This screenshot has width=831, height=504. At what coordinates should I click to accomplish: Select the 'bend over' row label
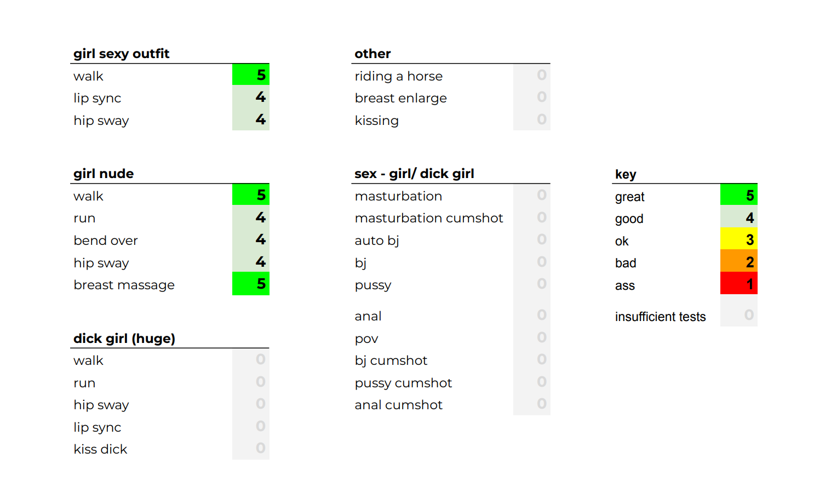coord(106,240)
